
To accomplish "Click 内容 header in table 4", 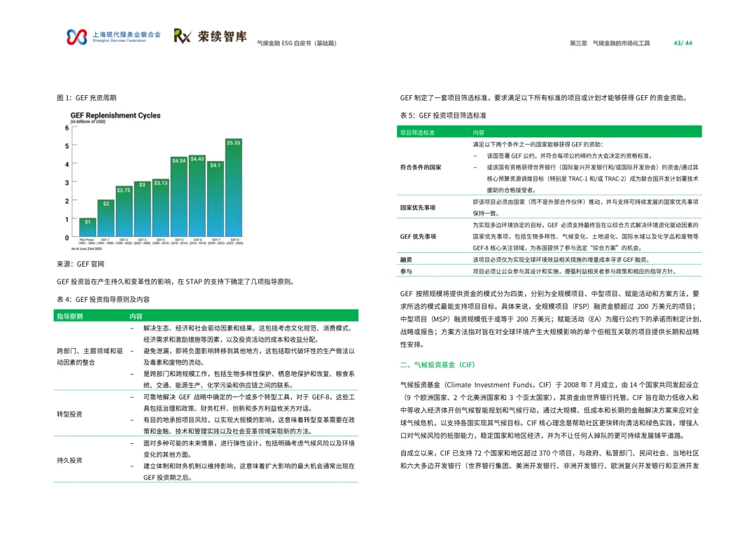I will pyautogui.click(x=136, y=317).
